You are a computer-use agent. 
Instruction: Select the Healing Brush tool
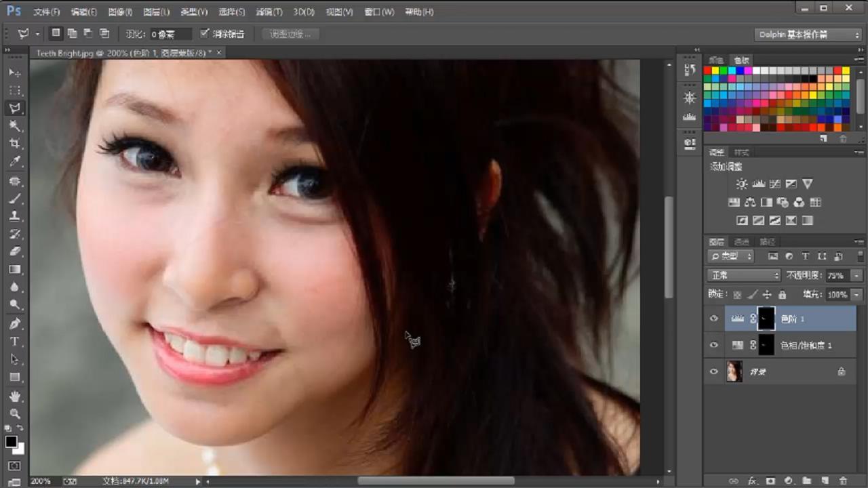pyautogui.click(x=15, y=182)
